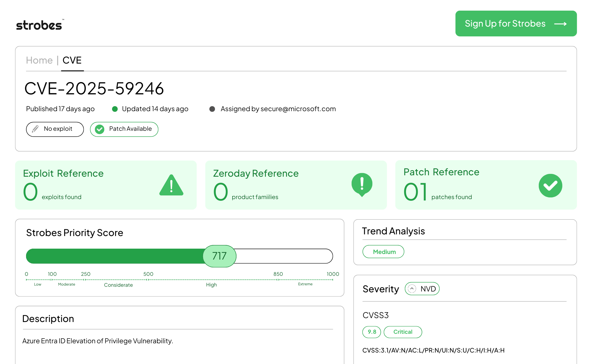Screen dimensions: 592x364
Task: Select the strobes logo
Action: 39,25
